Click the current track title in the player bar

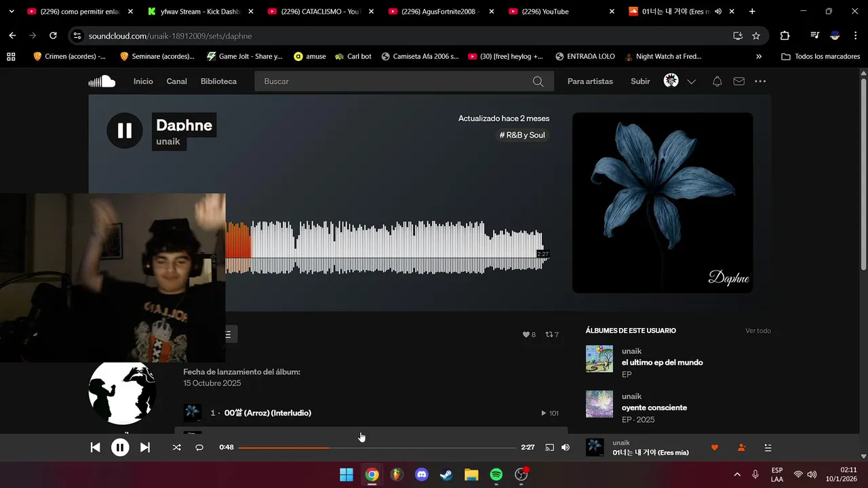click(650, 453)
